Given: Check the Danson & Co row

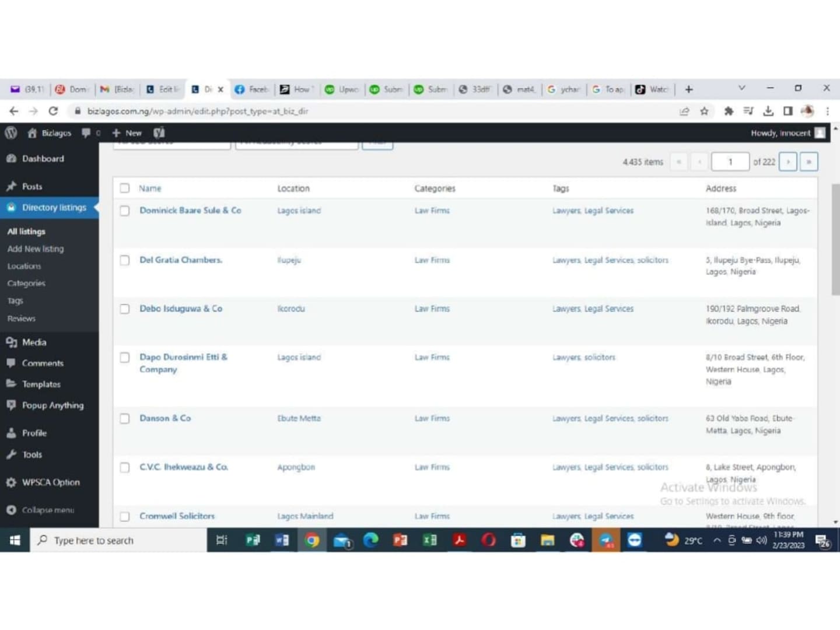Looking at the screenshot, I should pos(124,418).
